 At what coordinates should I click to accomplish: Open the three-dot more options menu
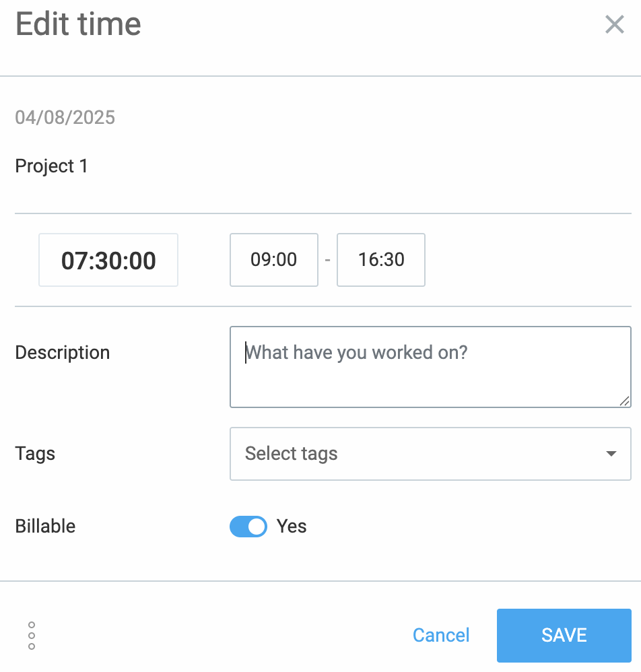point(32,636)
